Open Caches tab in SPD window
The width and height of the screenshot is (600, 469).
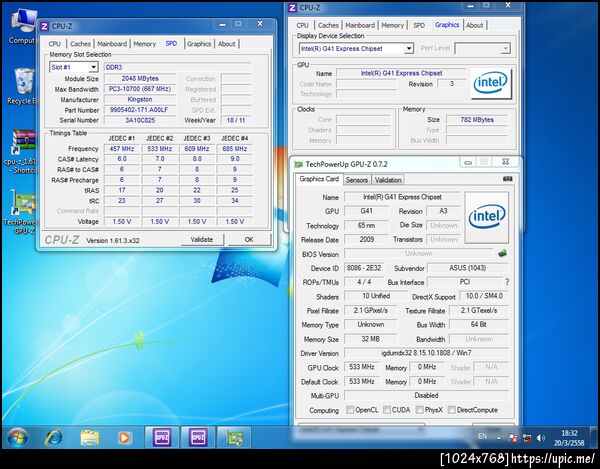(x=80, y=44)
